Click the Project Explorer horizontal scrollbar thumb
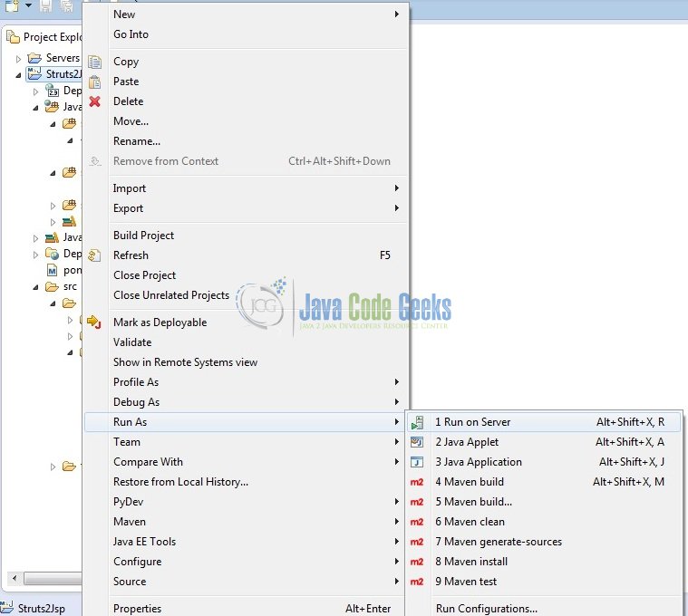Image resolution: width=688 pixels, height=616 pixels. 53,578
